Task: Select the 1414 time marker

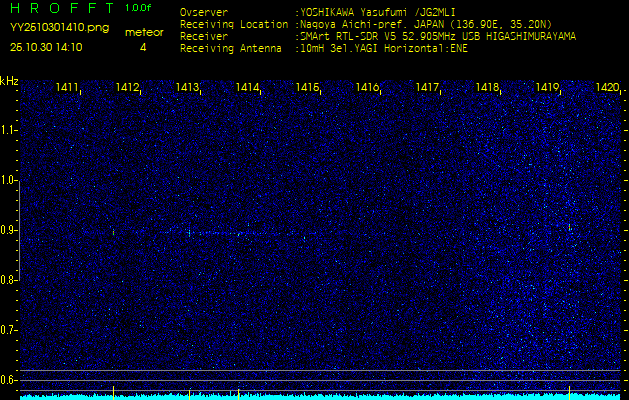Action: (248, 88)
